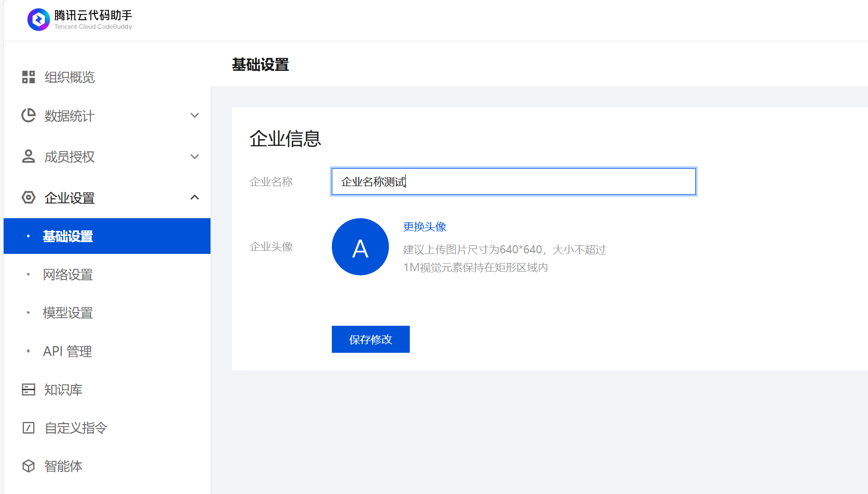Go to API 管理 page
Screen dimensions: 868x494
coord(67,351)
